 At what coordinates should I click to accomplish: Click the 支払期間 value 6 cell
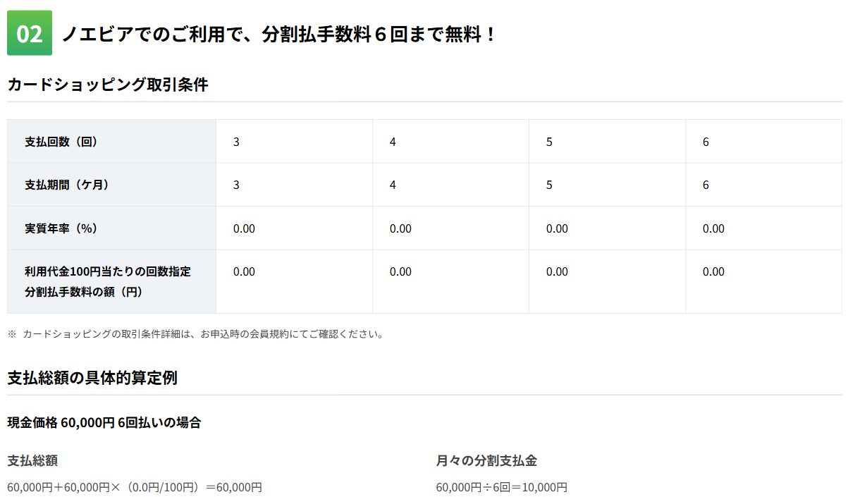click(x=764, y=185)
